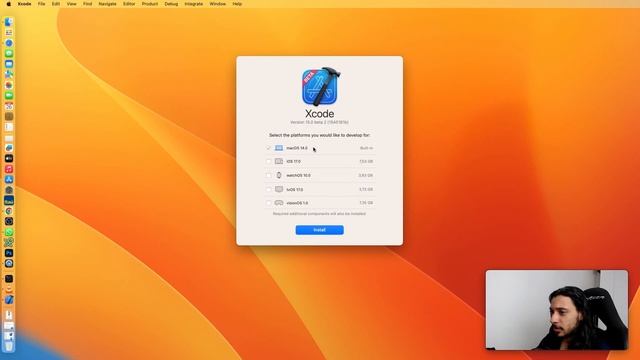Open the File menu
This screenshot has height=360, width=640.
click(41, 4)
